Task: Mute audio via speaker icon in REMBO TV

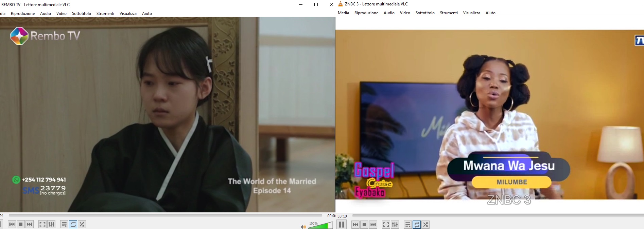Action: pyautogui.click(x=303, y=226)
